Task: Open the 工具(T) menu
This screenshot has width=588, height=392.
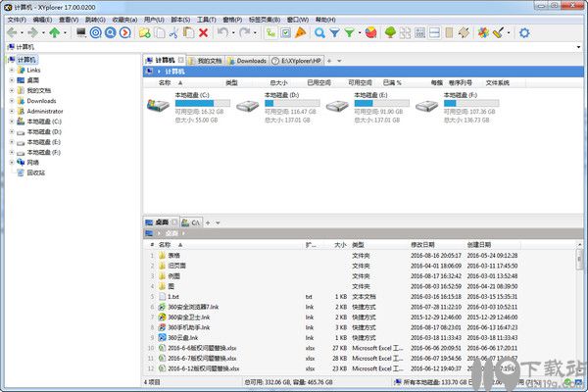Action: [207, 20]
